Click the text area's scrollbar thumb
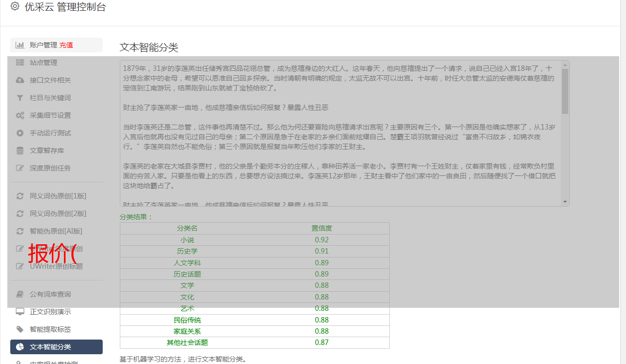The width and height of the screenshot is (626, 364). (x=565, y=91)
